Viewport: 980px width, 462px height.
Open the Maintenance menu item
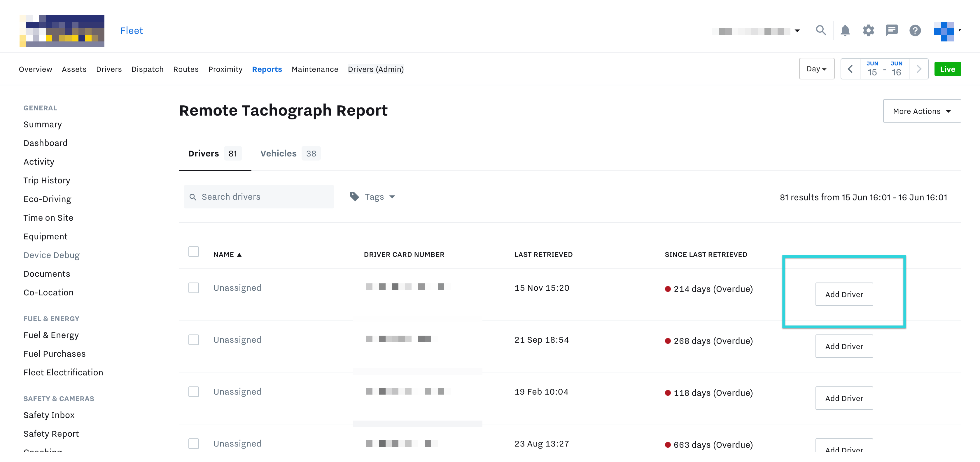[x=315, y=69]
